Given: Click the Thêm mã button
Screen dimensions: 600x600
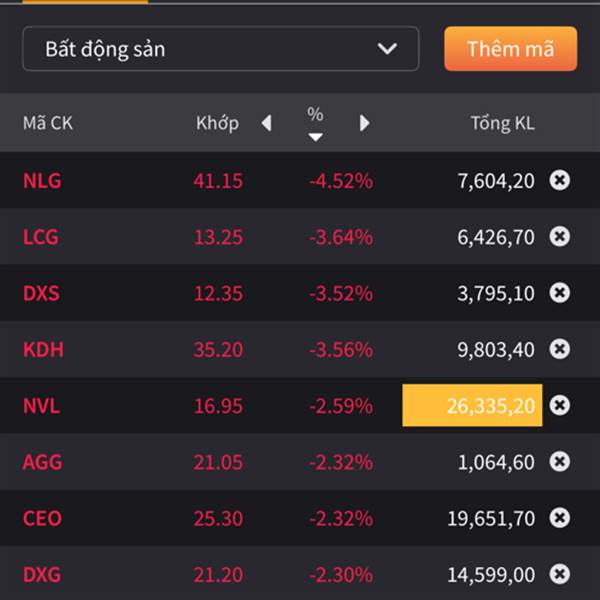Looking at the screenshot, I should coord(510,49).
